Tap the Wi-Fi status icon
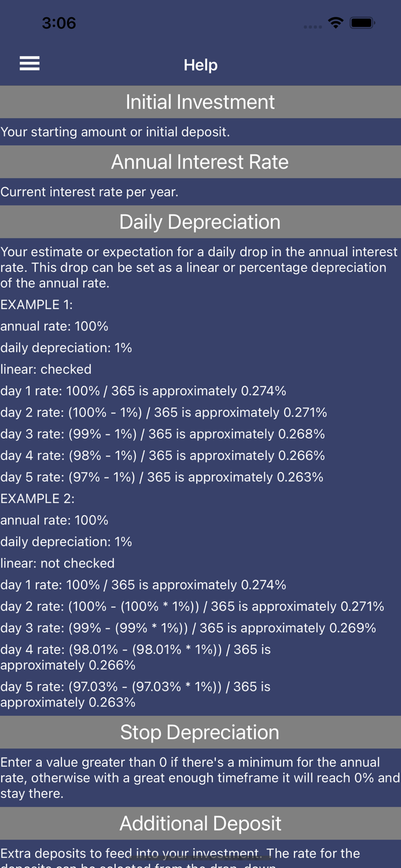 tap(336, 23)
